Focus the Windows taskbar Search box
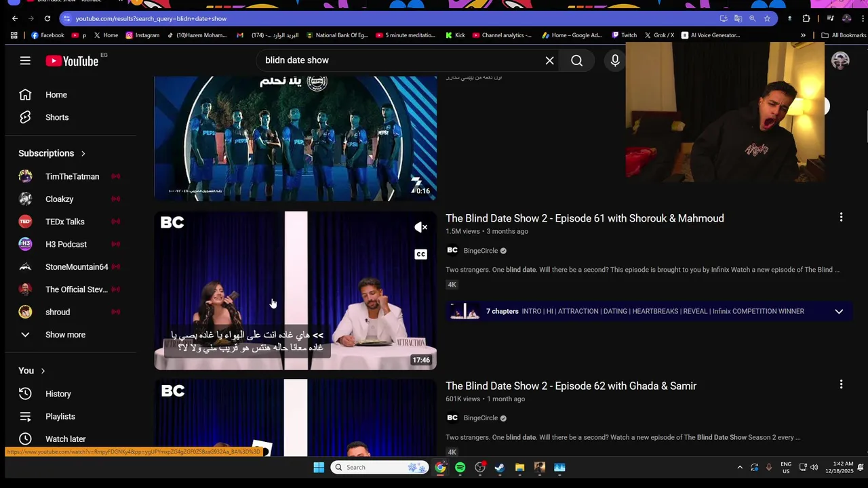Screen dimensions: 868x488 (379, 467)
